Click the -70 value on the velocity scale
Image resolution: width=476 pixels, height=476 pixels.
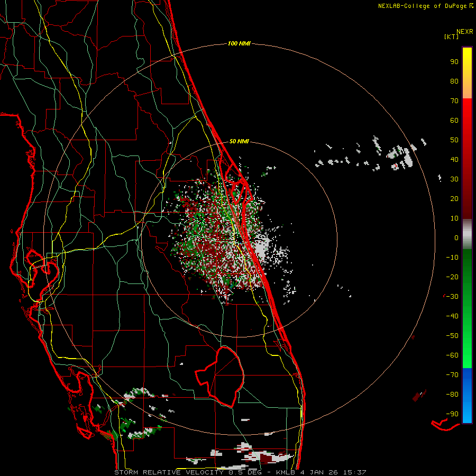click(452, 374)
